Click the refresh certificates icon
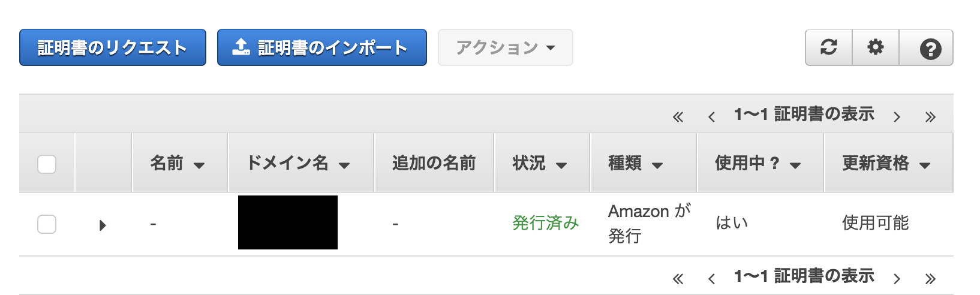 [828, 47]
